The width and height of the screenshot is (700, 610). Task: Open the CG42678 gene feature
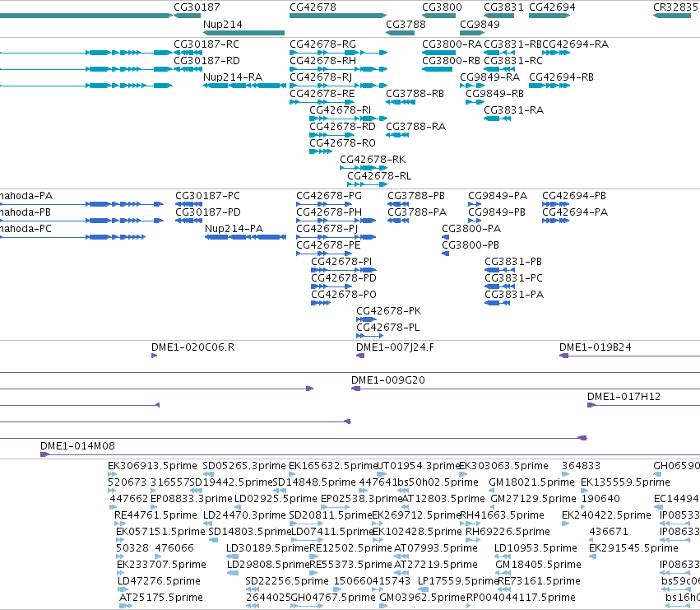click(x=338, y=16)
